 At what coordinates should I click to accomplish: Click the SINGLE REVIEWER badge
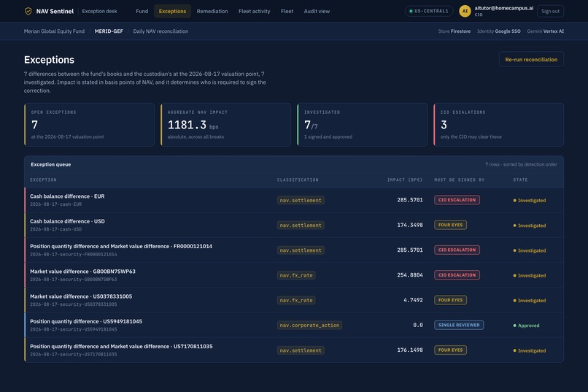pyautogui.click(x=459, y=325)
